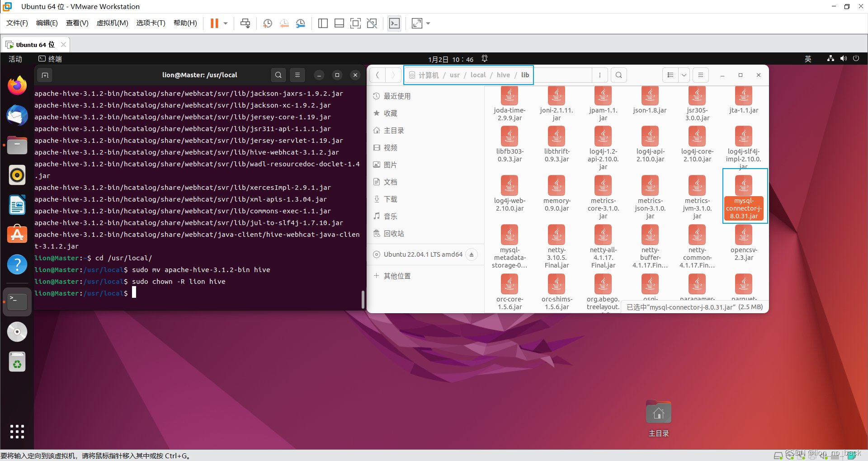Screen dimensions: 868x461
Task: Click hive in the path bar
Action: pos(503,75)
